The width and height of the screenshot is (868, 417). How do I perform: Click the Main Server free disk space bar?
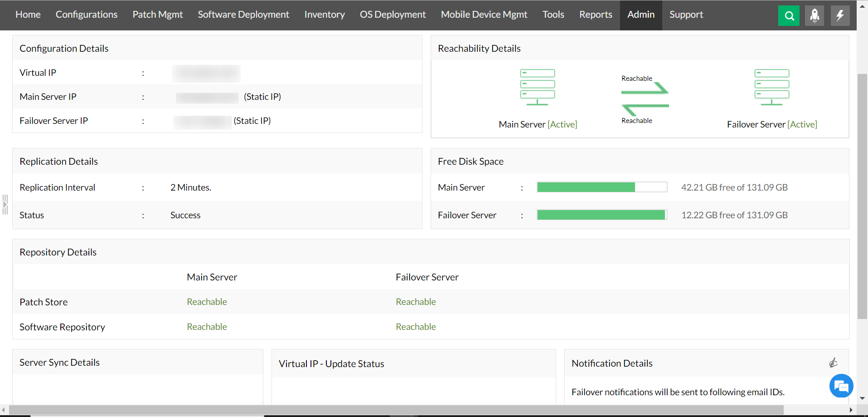point(601,187)
